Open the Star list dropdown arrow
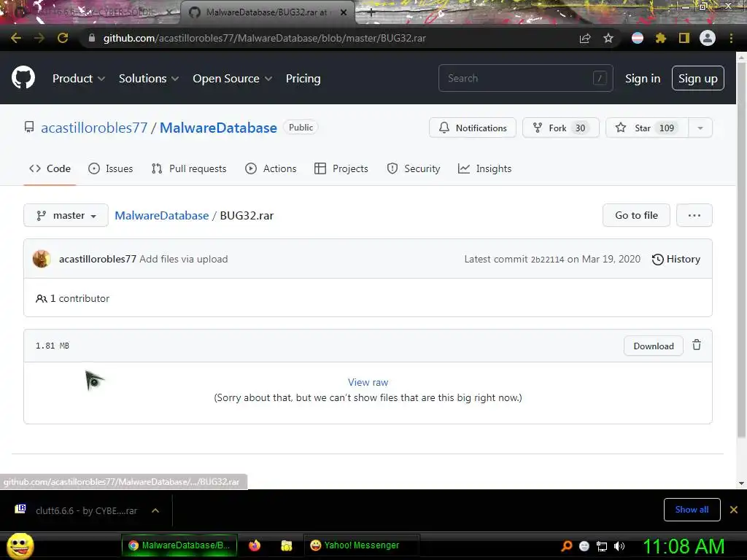The width and height of the screenshot is (747, 560). click(700, 128)
